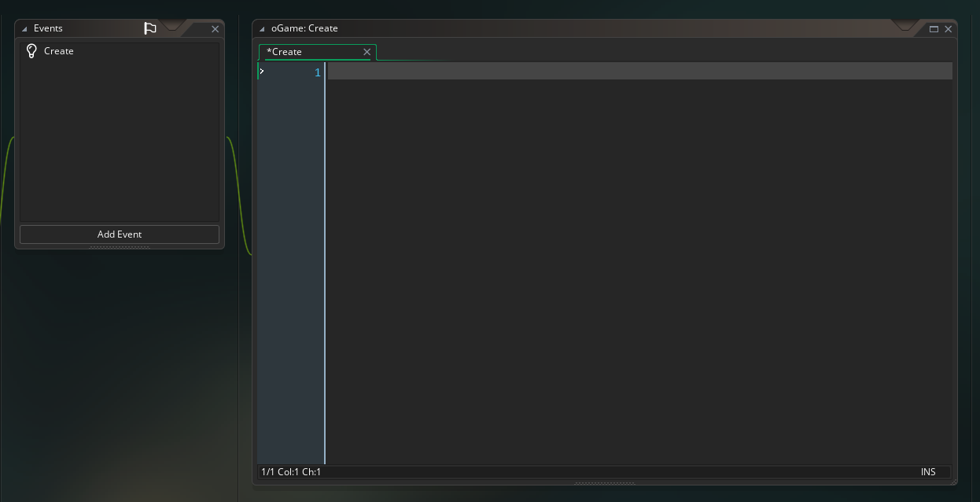Close the Events panel
This screenshot has width=980, height=502.
[216, 29]
